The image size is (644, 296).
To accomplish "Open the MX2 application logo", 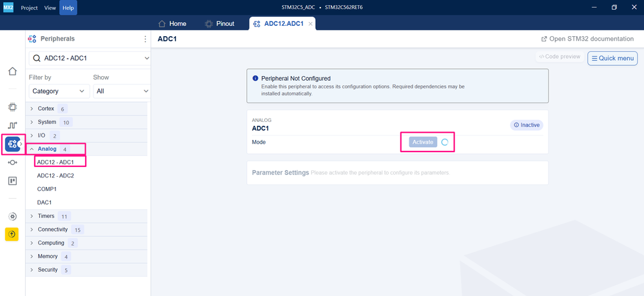I will pos(8,7).
